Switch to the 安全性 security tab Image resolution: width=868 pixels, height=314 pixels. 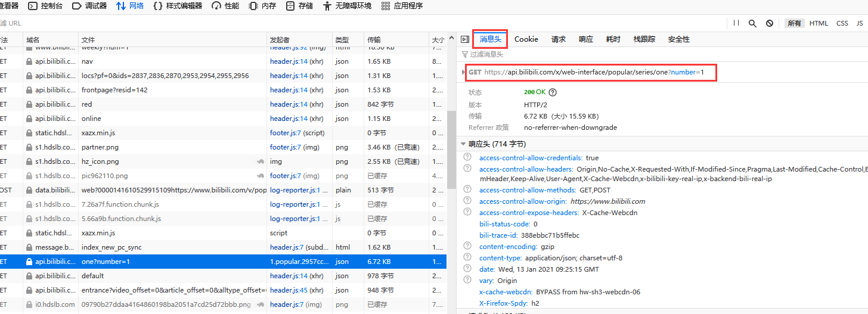679,39
